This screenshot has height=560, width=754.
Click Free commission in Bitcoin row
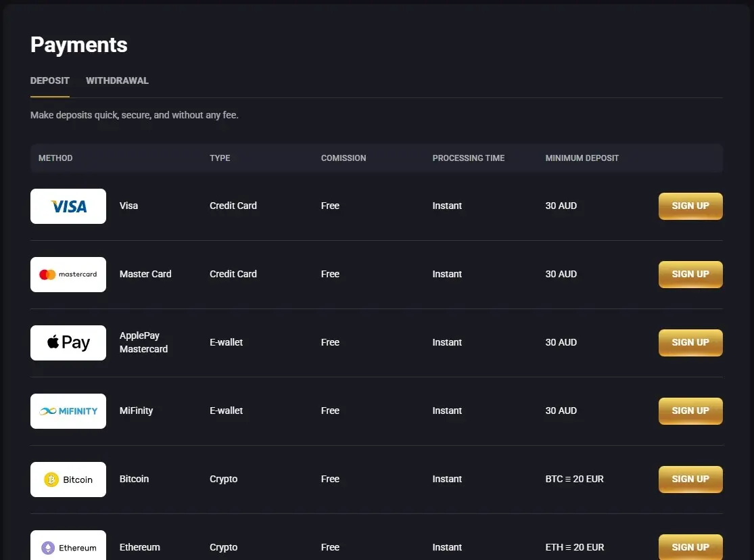pyautogui.click(x=331, y=479)
